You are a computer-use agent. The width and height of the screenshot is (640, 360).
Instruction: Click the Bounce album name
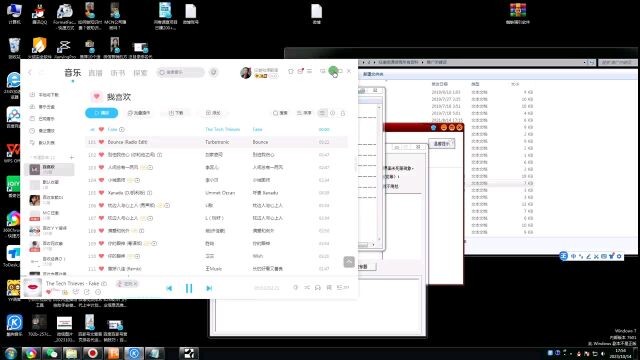pos(260,142)
